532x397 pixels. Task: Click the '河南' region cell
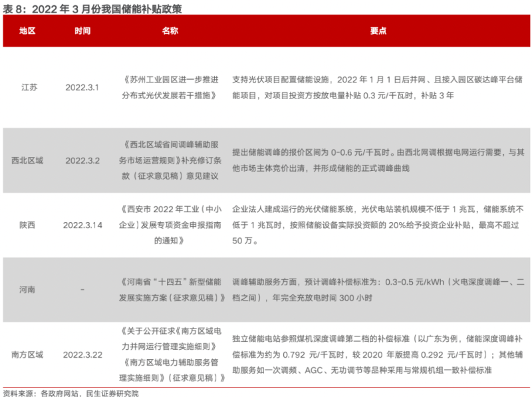pos(28,290)
